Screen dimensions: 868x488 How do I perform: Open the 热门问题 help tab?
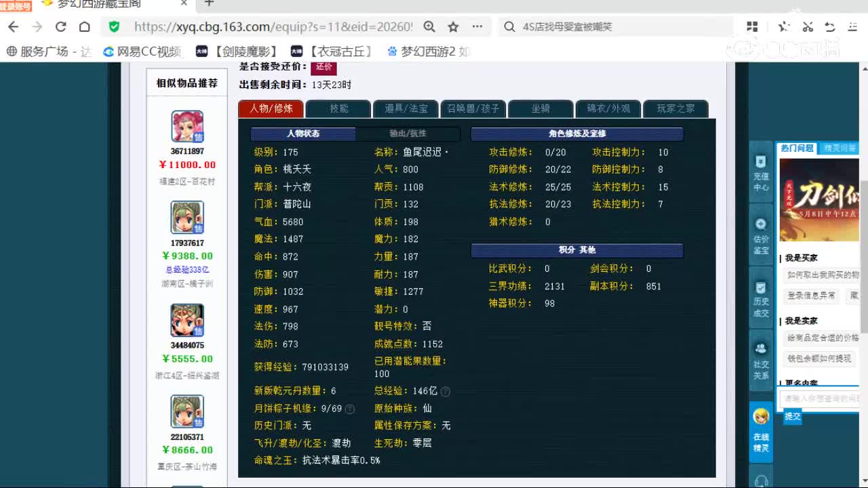[797, 148]
